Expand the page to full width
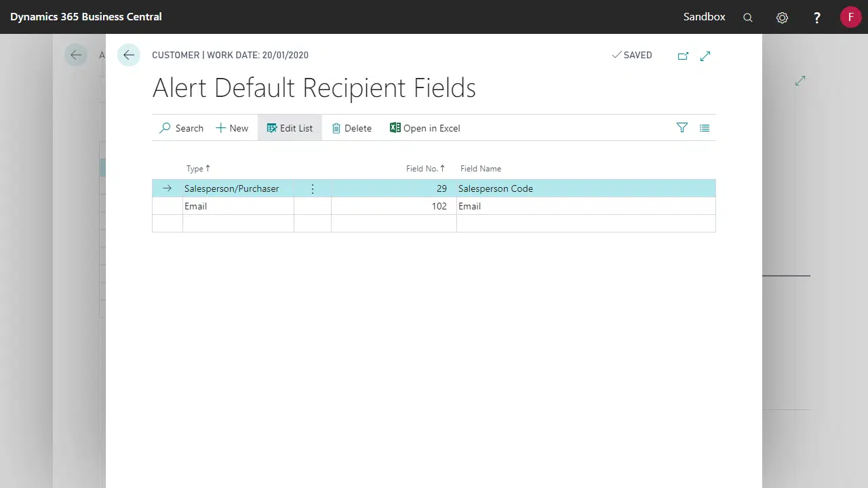 (x=705, y=56)
